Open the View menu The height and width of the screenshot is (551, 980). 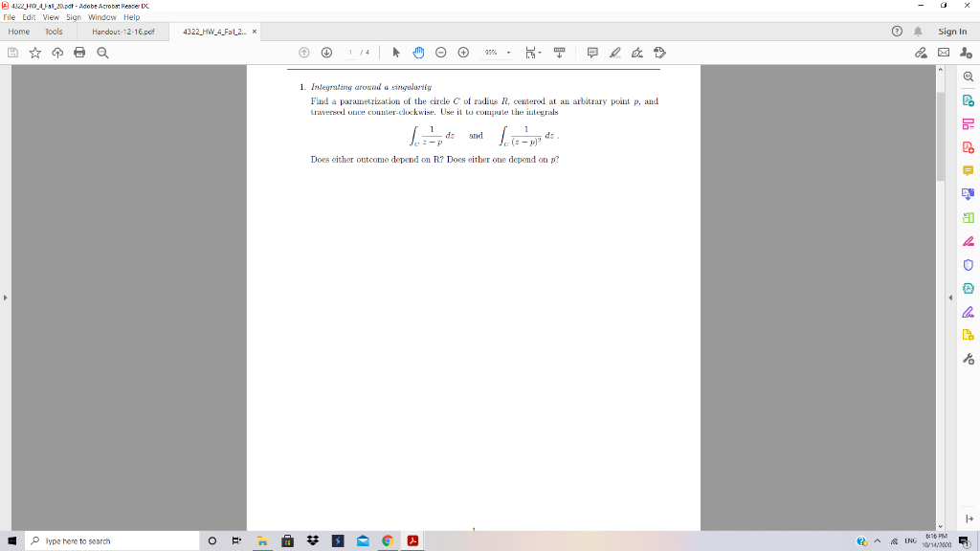tap(51, 17)
